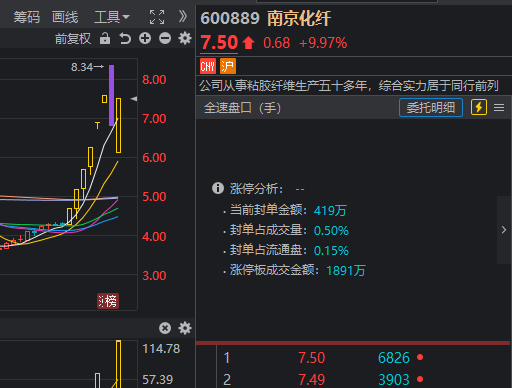This screenshot has height=388, width=512.
Task: Select the 筹码 menu item
Action: (27, 17)
